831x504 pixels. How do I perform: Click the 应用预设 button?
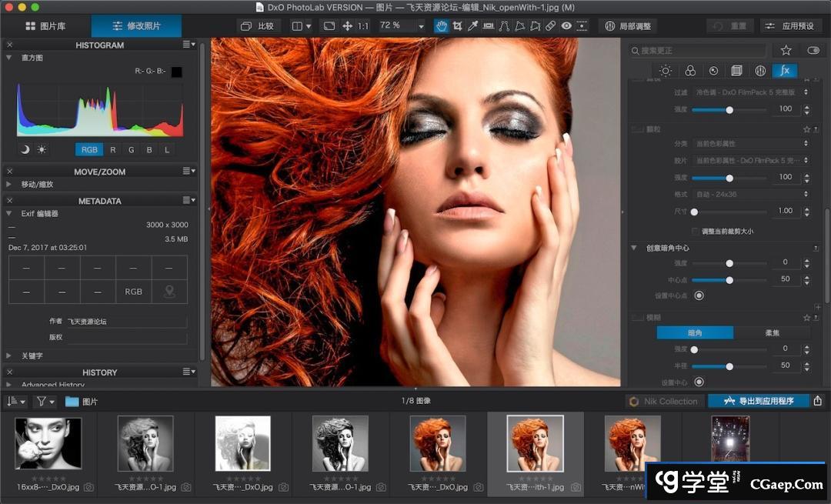pyautogui.click(x=791, y=26)
